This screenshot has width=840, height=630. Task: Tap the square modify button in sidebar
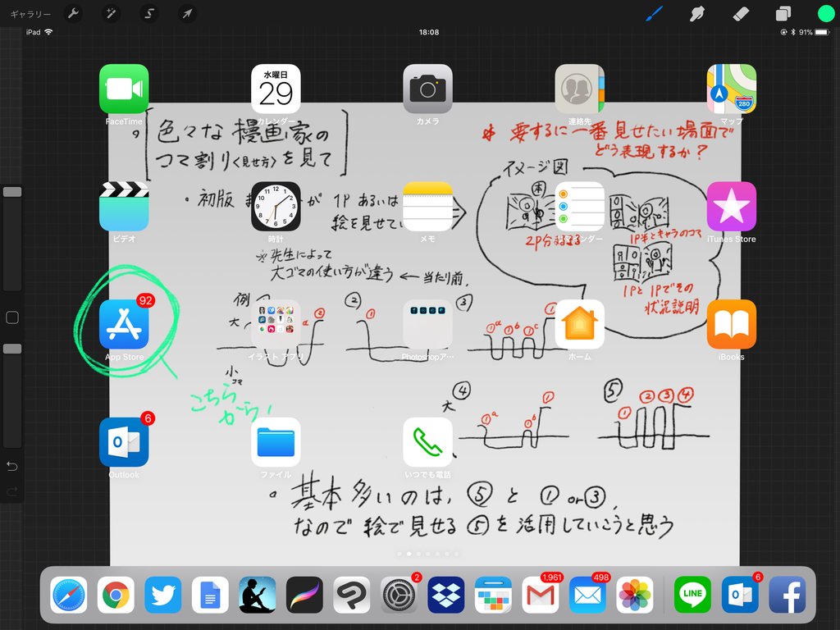tap(12, 317)
